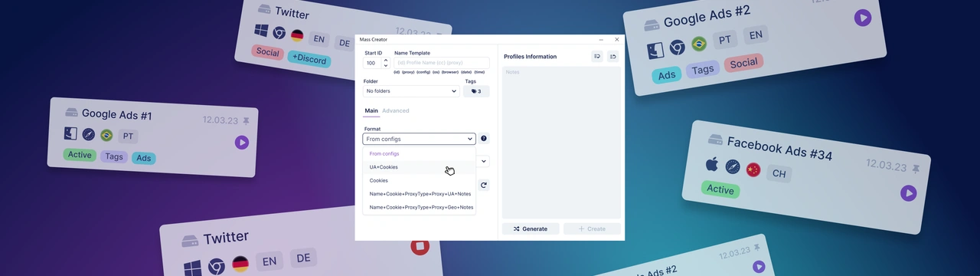Insert the (date) template placeholder
This screenshot has height=276, width=980.
[x=466, y=72]
